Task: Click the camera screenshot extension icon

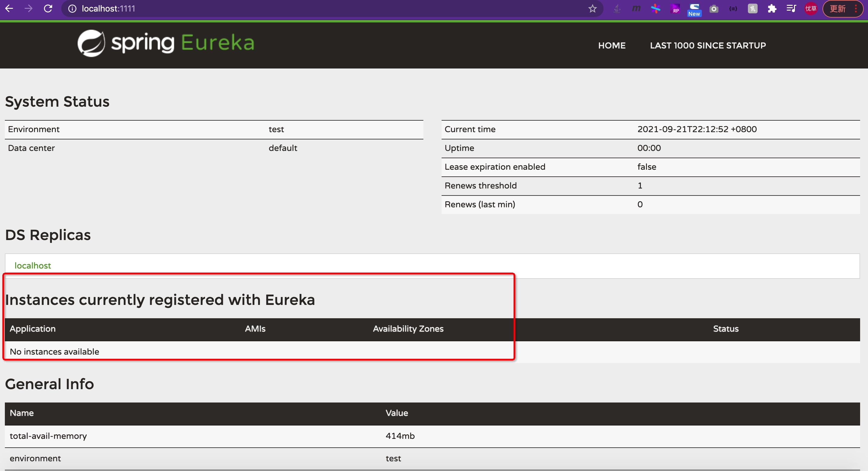Action: pyautogui.click(x=714, y=9)
